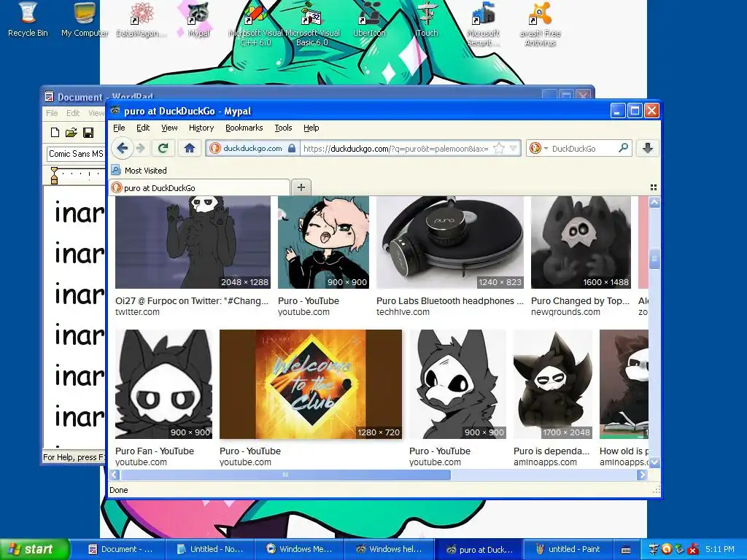This screenshot has height=560, width=747.
Task: Go to the browser Home page
Action: (x=190, y=148)
